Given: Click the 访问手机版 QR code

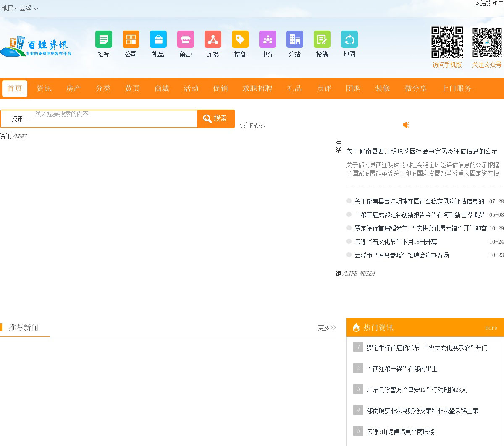Looking at the screenshot, I should tap(447, 42).
